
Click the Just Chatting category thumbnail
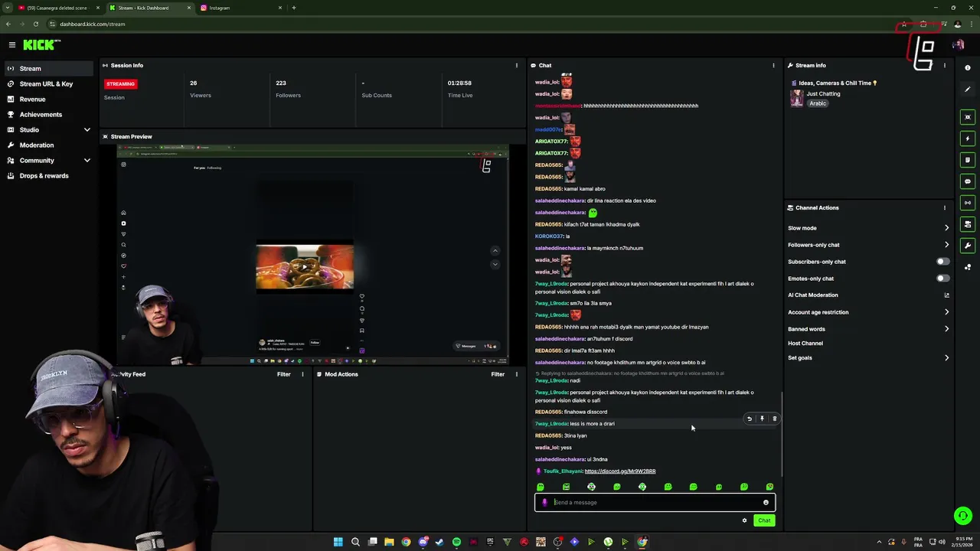(x=796, y=98)
